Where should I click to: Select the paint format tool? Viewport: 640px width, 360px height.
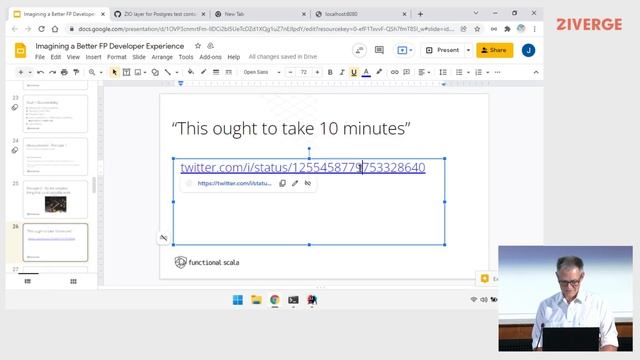[76, 72]
